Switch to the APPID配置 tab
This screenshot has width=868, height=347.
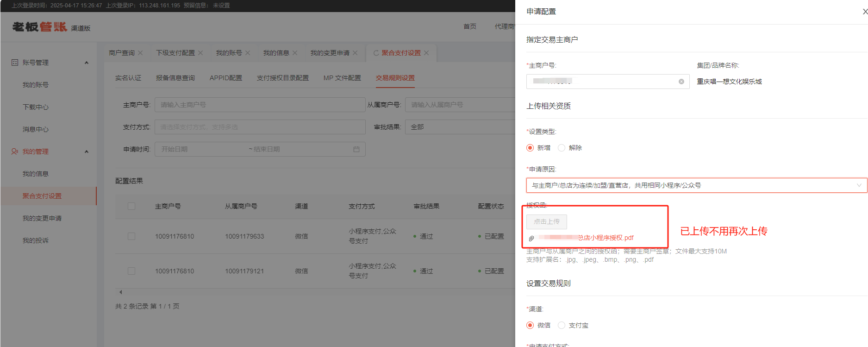[x=226, y=78]
